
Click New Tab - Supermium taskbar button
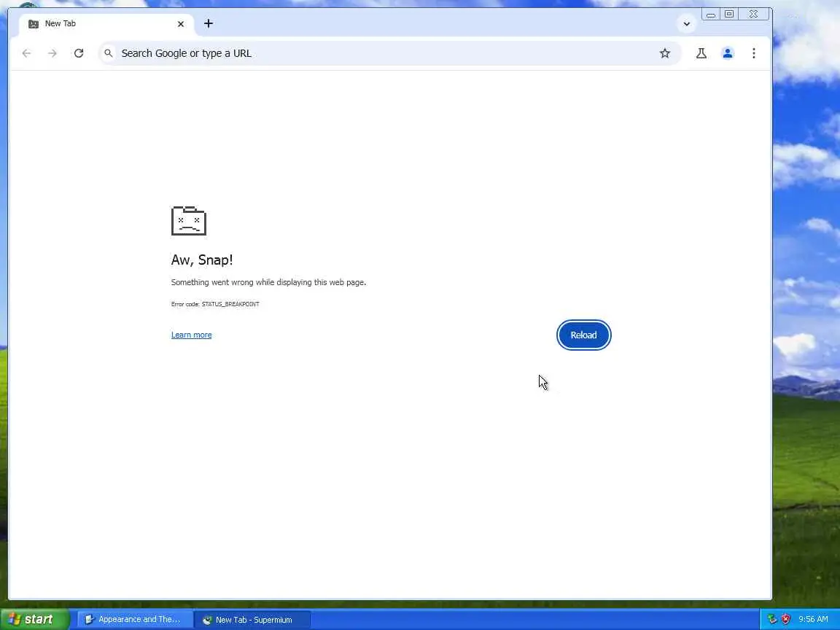pyautogui.click(x=252, y=619)
